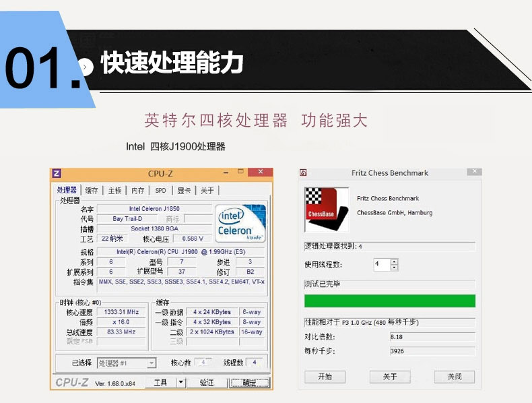Click the 测试已完毕 status field
Image resolution: width=532 pixels, height=403 pixels.
pos(390,284)
